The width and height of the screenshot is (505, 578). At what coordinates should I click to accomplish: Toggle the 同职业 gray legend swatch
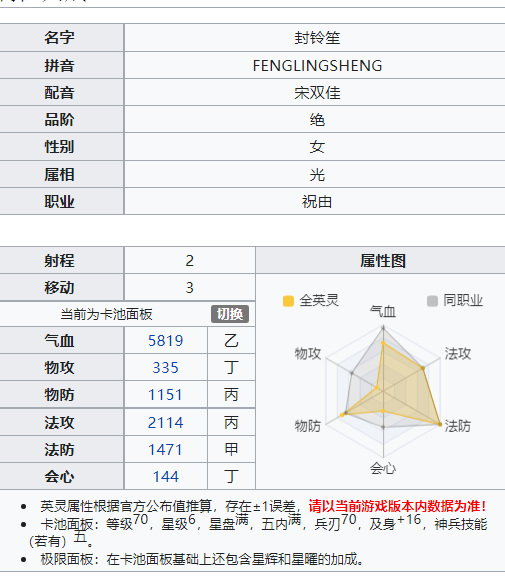point(432,301)
